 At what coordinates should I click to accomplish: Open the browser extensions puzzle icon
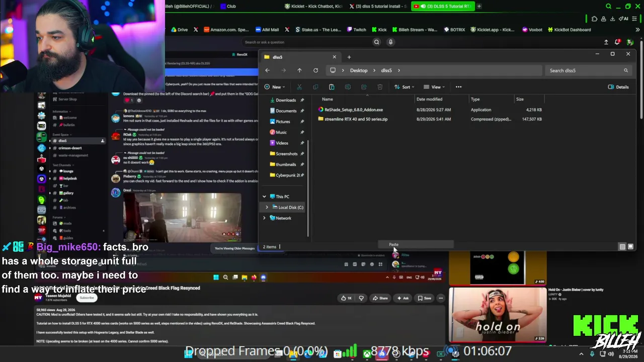point(595,19)
